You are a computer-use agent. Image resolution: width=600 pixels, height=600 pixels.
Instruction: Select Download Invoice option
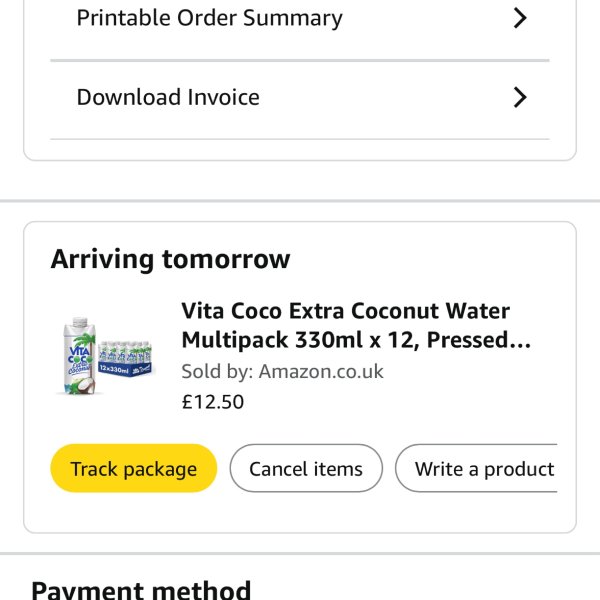[x=168, y=97]
